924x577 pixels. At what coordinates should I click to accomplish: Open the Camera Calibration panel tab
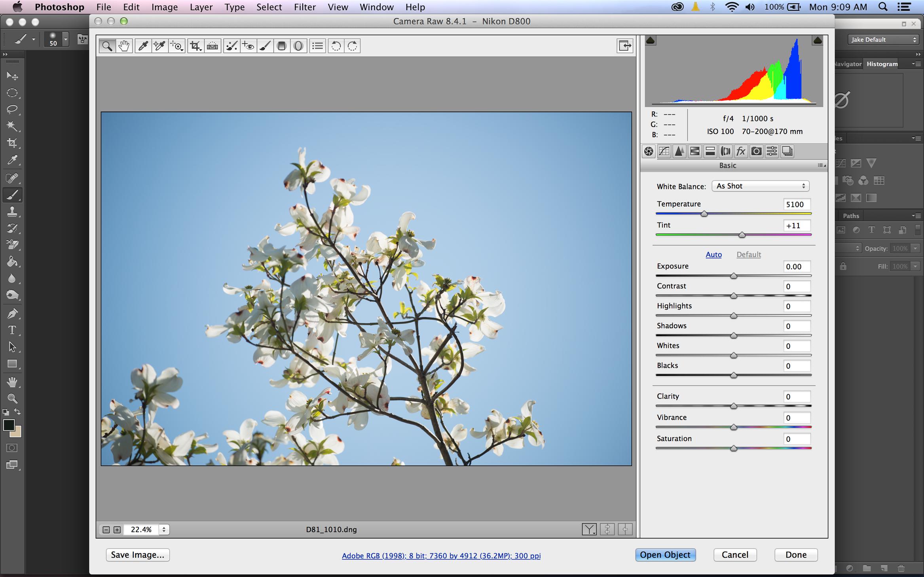click(756, 151)
